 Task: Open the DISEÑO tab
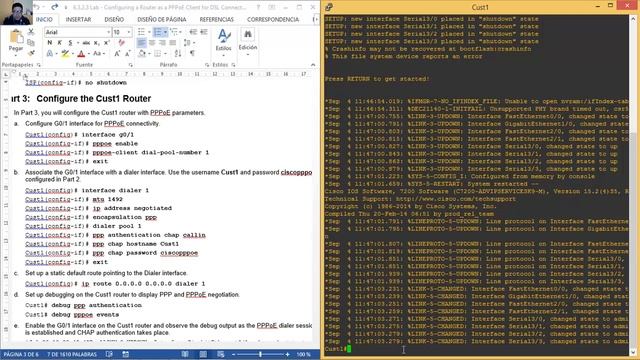click(x=114, y=19)
